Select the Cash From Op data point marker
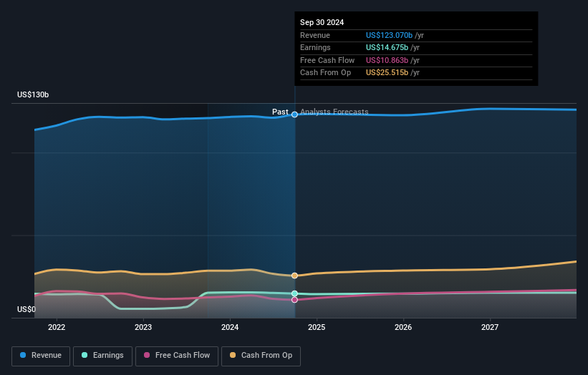The height and width of the screenshot is (375, 588). click(295, 276)
